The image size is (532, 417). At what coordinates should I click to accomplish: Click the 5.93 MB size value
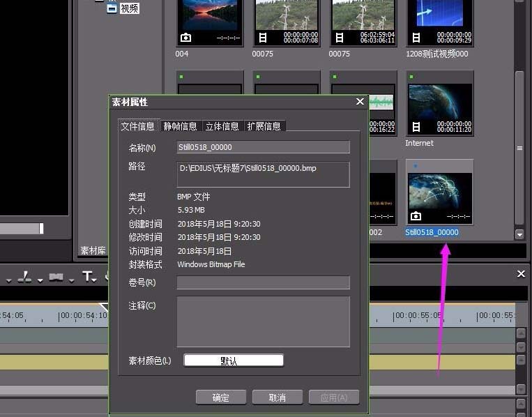click(x=191, y=210)
